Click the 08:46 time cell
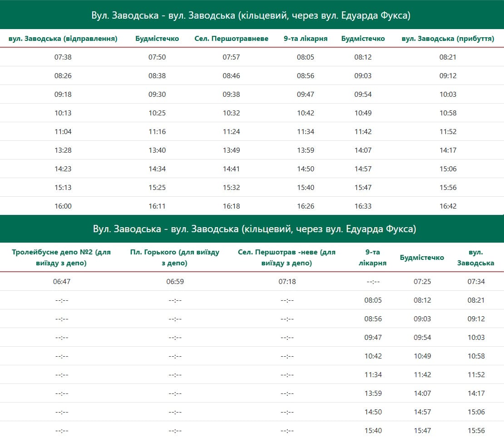This screenshot has width=504, height=438. click(x=231, y=76)
